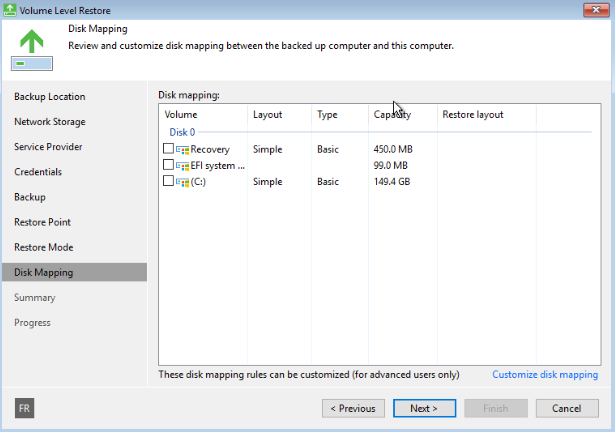Select the Recovery volume name
The height and width of the screenshot is (432, 615).
tap(210, 149)
